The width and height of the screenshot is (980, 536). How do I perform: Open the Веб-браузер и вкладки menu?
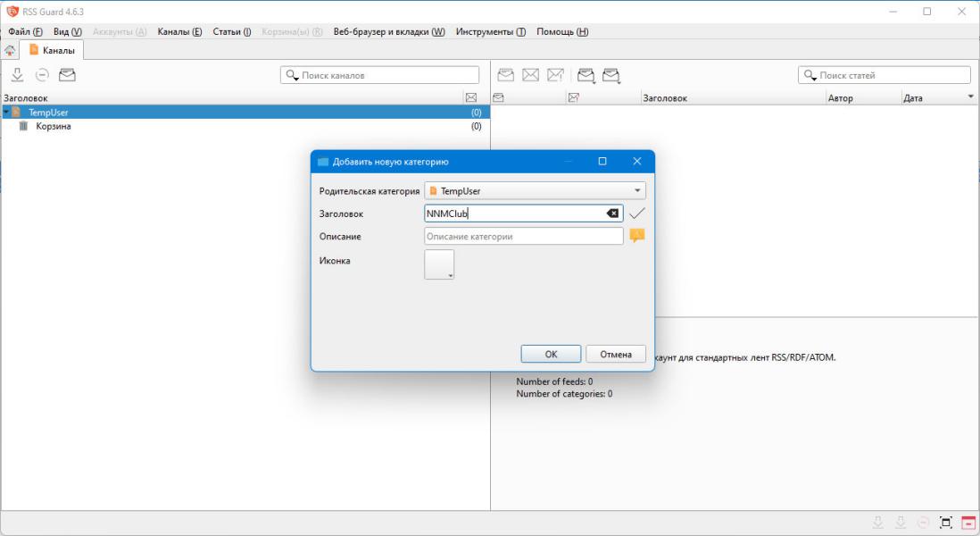[389, 32]
